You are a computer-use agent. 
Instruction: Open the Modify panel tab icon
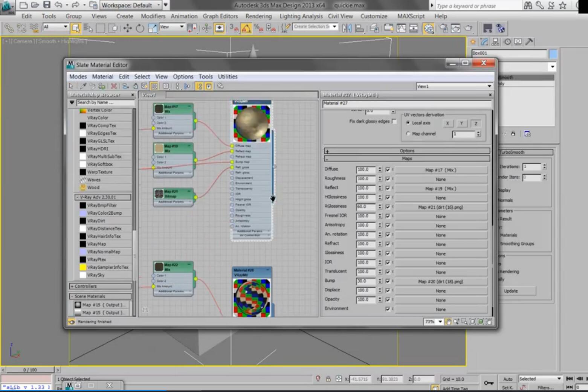(x=484, y=42)
